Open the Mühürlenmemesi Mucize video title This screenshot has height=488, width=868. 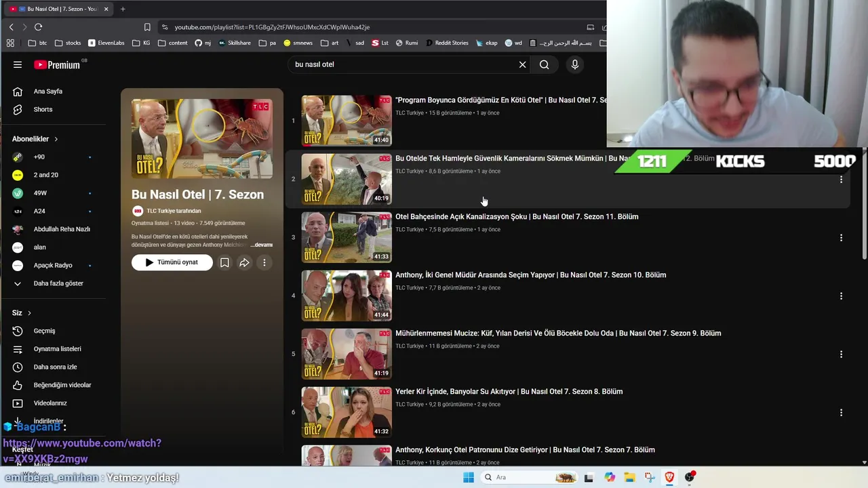pos(558,333)
